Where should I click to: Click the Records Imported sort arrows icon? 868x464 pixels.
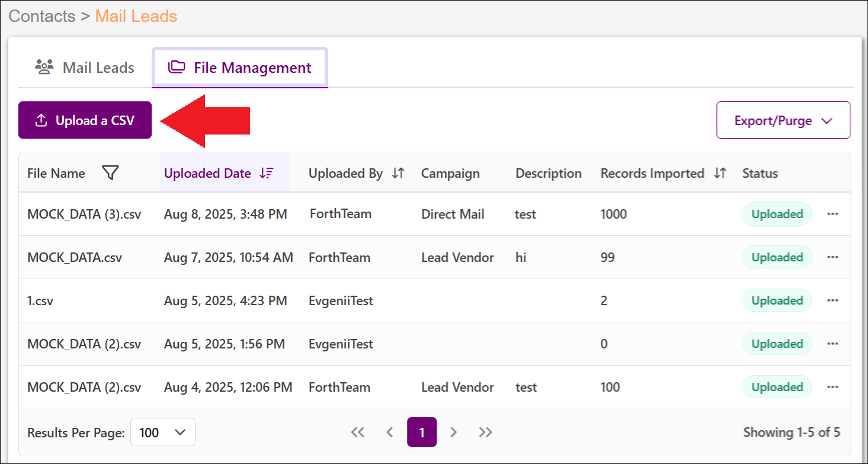point(720,174)
